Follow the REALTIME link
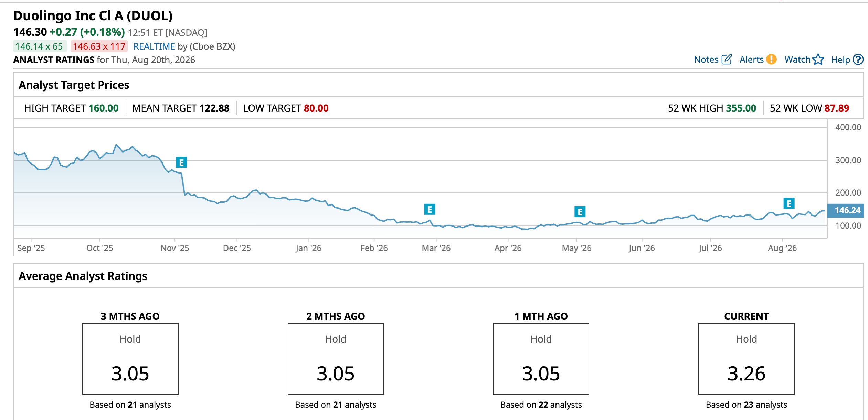 [154, 46]
